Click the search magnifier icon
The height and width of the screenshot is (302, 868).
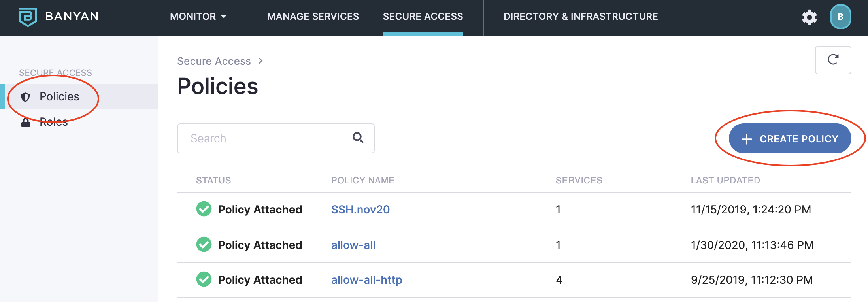coord(358,138)
